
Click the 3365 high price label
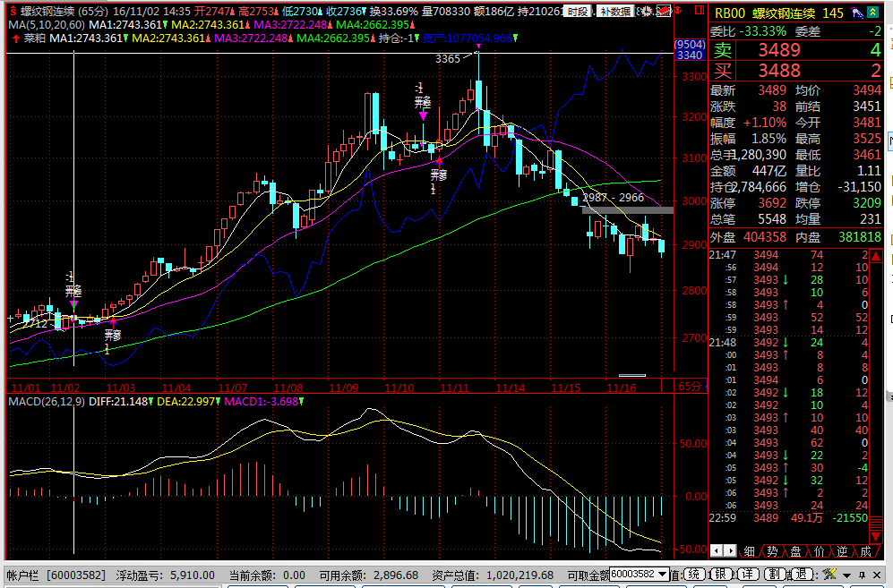point(448,59)
